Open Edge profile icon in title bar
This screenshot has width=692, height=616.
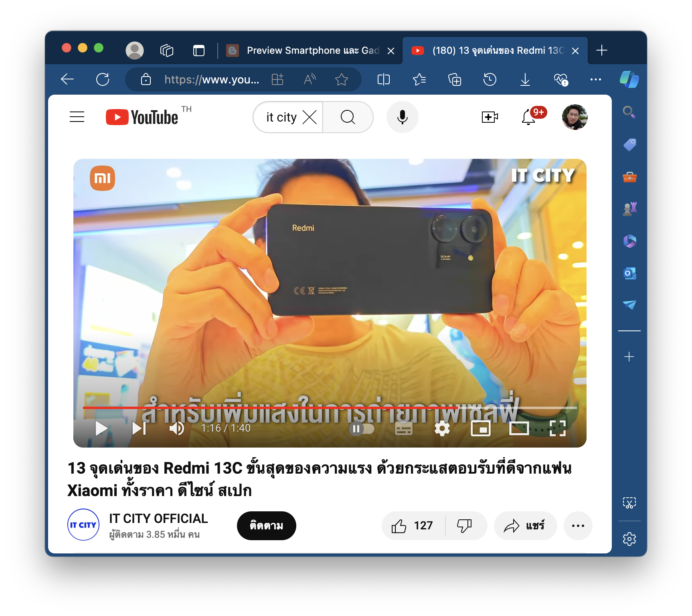click(x=135, y=51)
